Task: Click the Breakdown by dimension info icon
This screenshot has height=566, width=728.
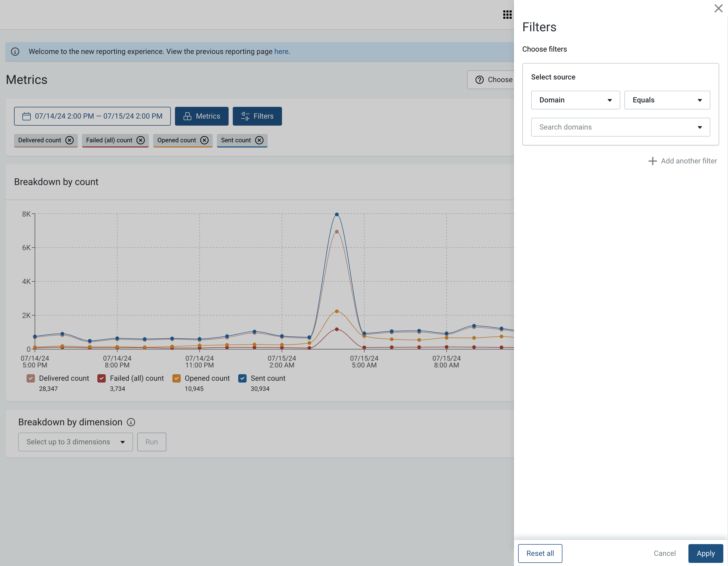Action: (x=131, y=422)
